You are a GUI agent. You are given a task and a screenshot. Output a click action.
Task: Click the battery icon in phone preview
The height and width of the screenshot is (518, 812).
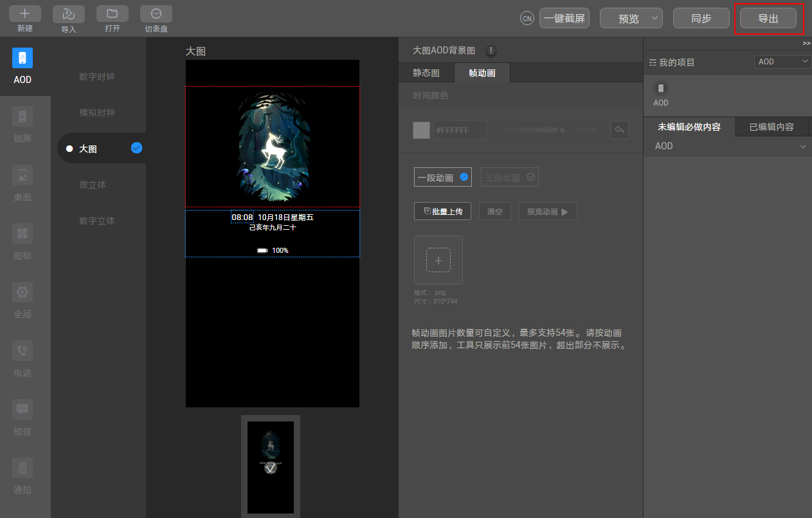262,250
